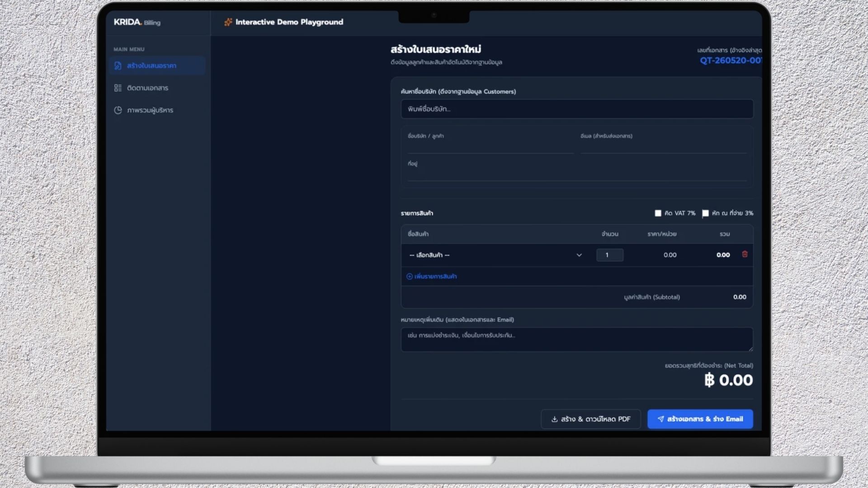The width and height of the screenshot is (868, 488).
Task: Click the paper plane icon on Email button
Action: (660, 419)
